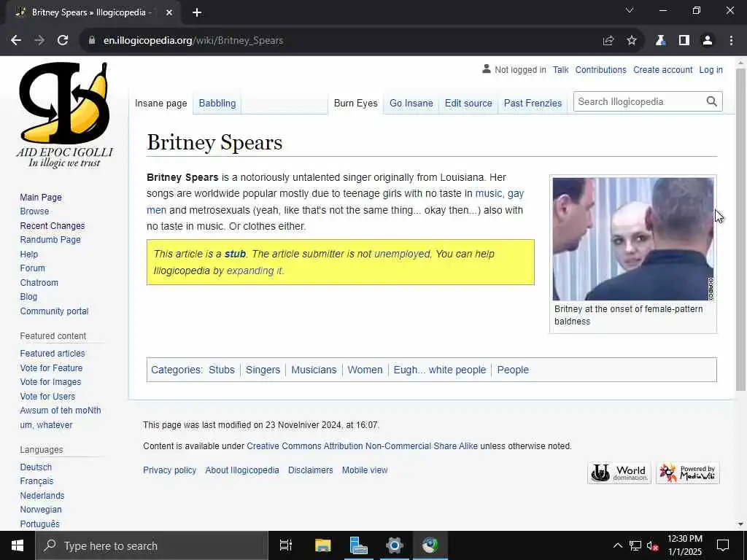The width and height of the screenshot is (747, 560).
Task: Open Awsum of teh moNth link
Action: 61,410
